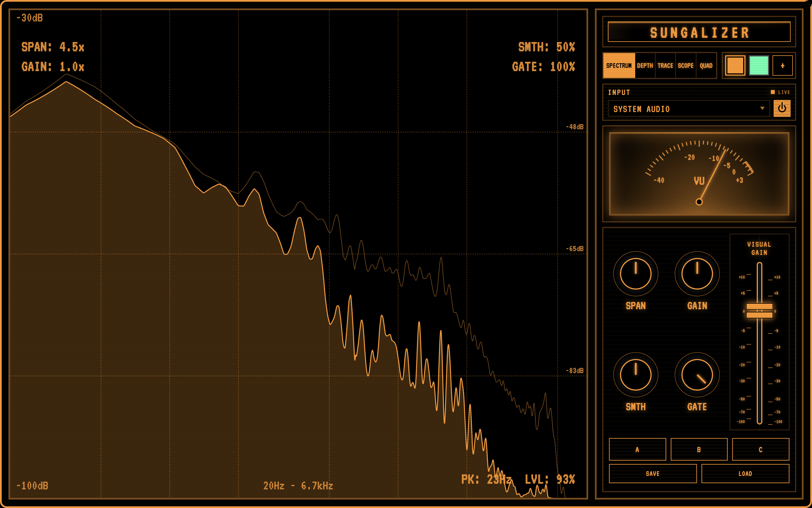Open the SYSTEM AUDIO input dropdown
Viewport: 812px width, 508px height.
[x=689, y=109]
